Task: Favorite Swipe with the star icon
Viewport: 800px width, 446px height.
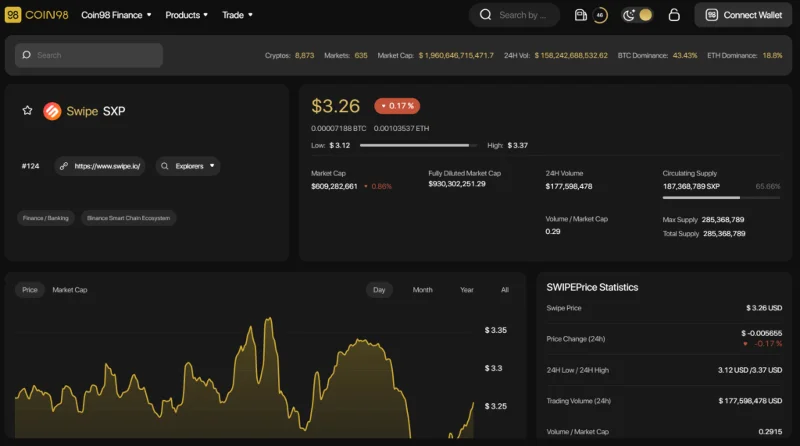Action: point(27,110)
